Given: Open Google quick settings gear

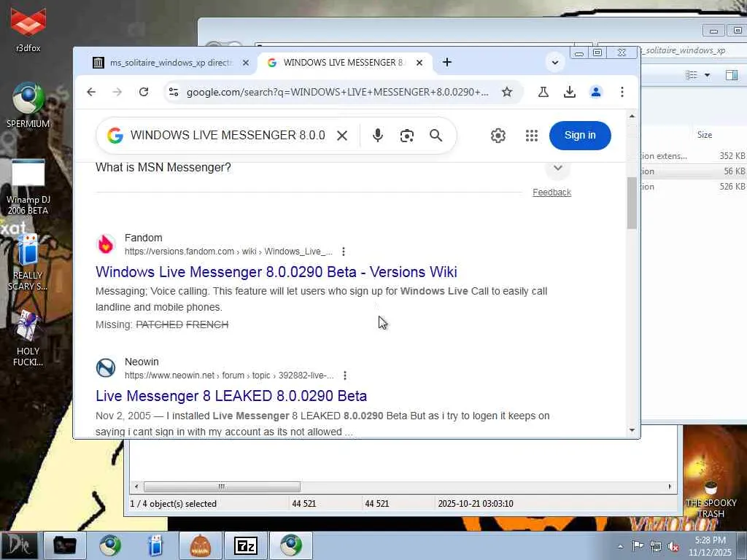Looking at the screenshot, I should (498, 136).
